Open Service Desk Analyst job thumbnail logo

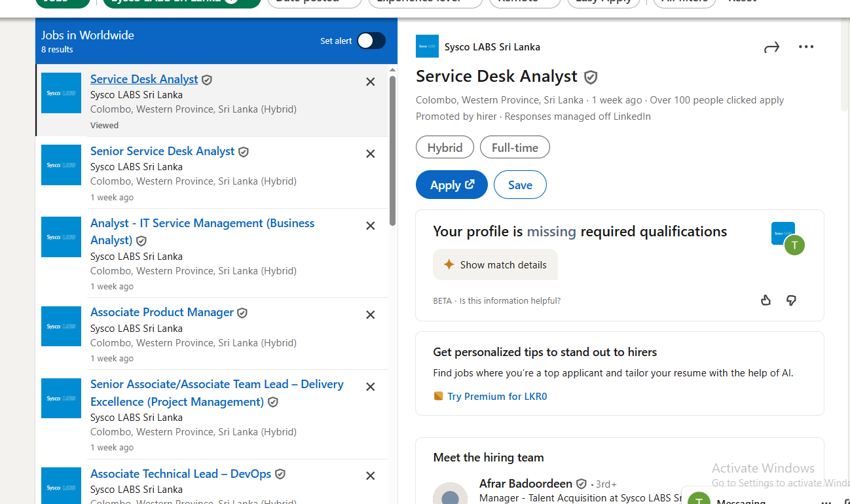coord(62,93)
